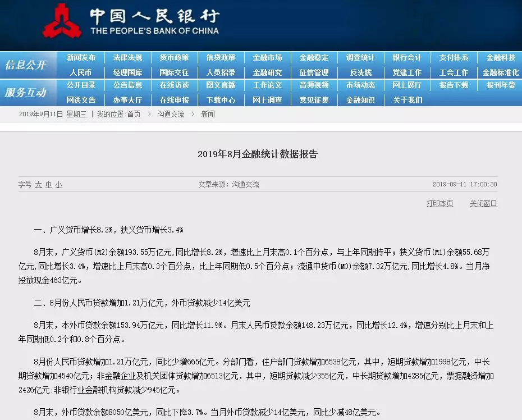
Task: Go to 在线访谈 page
Action: point(174,85)
